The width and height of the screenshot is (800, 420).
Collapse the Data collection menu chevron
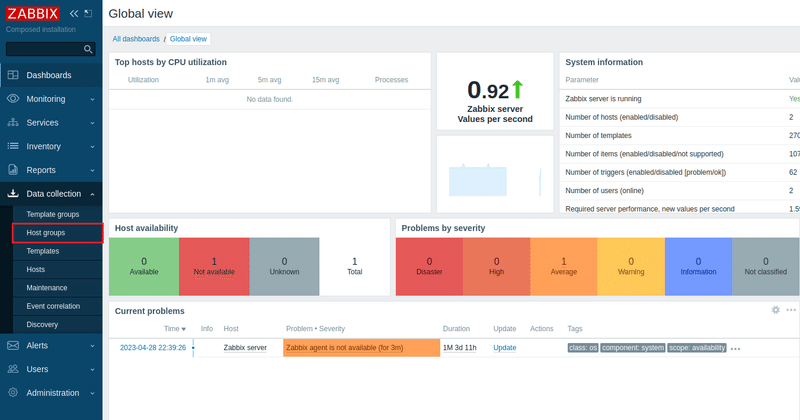click(x=92, y=194)
